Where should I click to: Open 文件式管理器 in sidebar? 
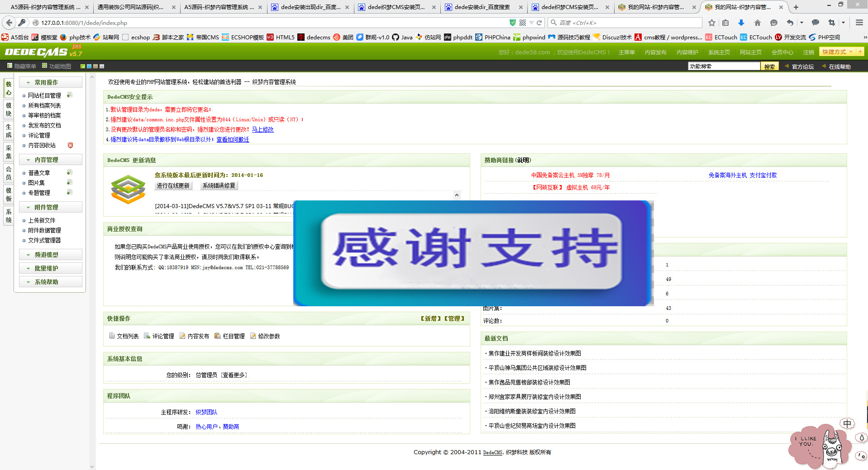pos(44,240)
